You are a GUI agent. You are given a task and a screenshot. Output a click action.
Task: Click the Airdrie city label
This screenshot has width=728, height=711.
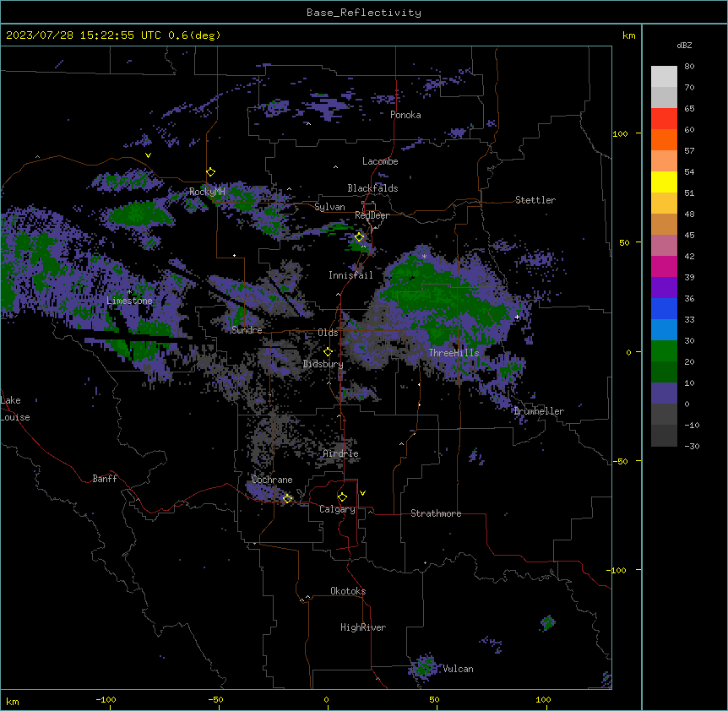pos(341,453)
